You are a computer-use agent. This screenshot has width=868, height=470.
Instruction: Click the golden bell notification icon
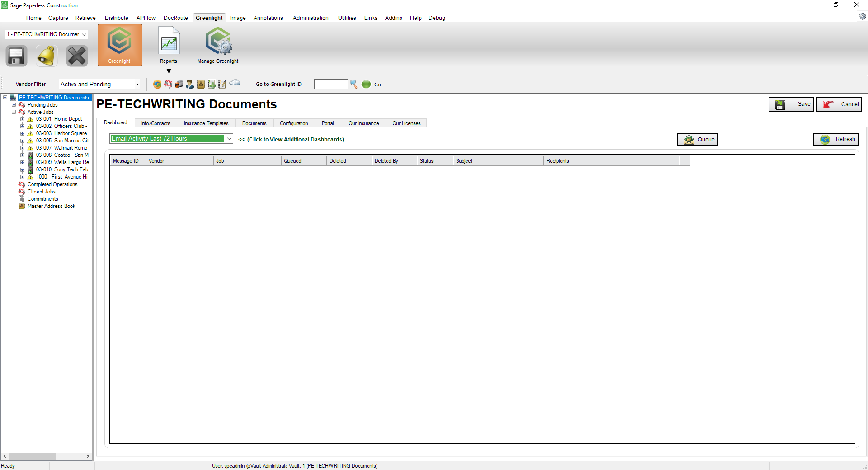coord(47,56)
